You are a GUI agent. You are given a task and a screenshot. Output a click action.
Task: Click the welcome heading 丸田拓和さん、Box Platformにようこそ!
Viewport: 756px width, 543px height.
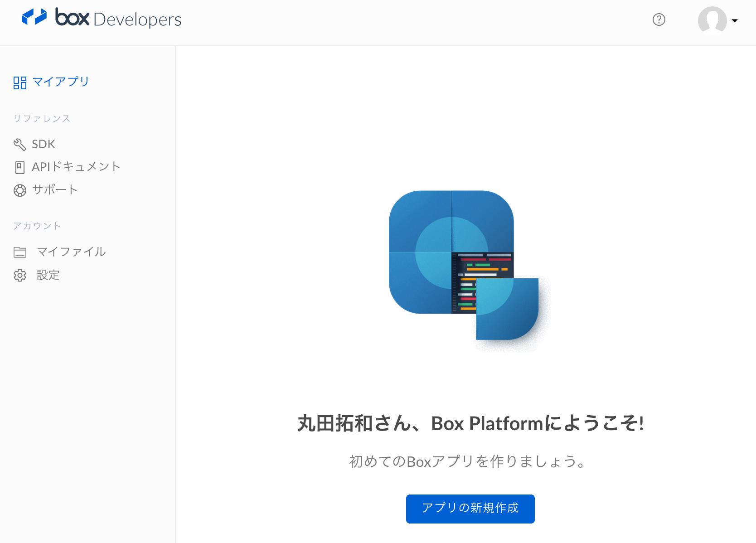coord(470,423)
